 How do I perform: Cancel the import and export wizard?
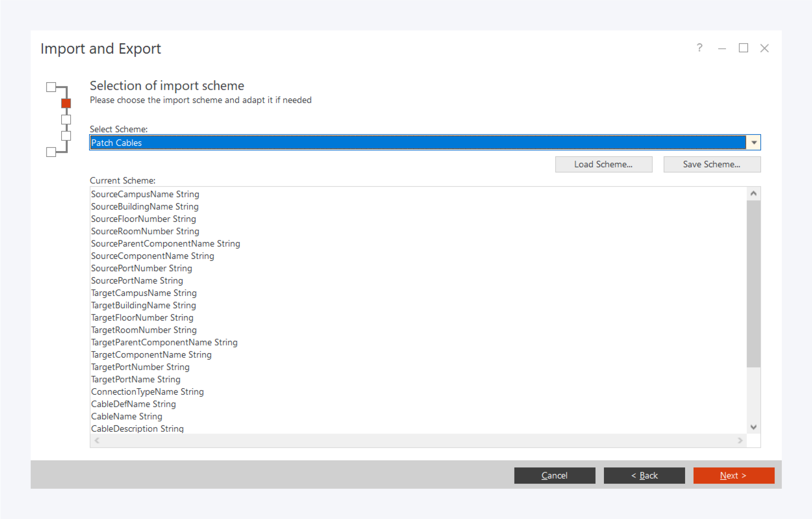pos(554,475)
